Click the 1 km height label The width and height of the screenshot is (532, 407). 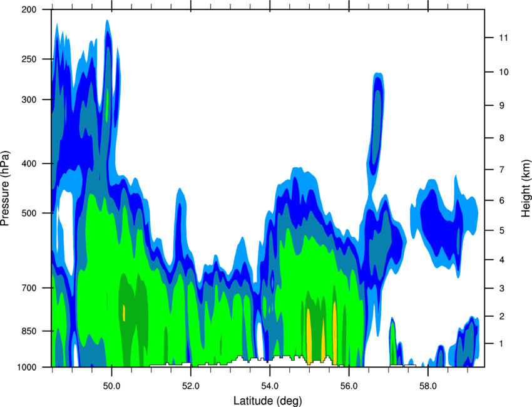tap(502, 344)
